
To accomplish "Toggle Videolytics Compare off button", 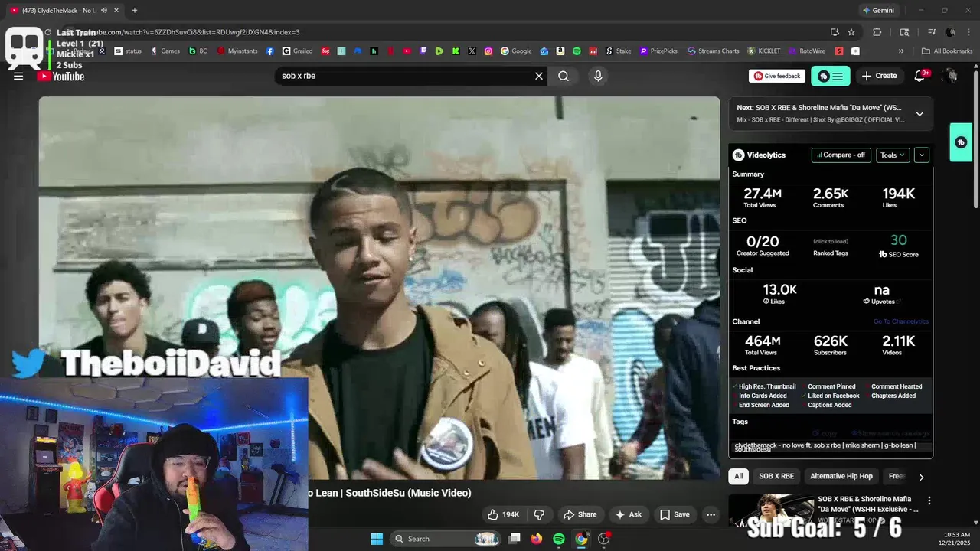I will (x=841, y=155).
